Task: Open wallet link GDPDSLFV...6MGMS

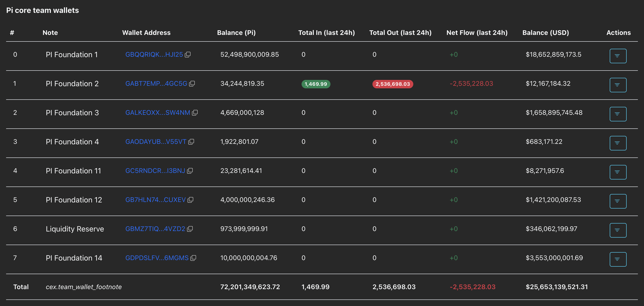Action: tap(157, 258)
